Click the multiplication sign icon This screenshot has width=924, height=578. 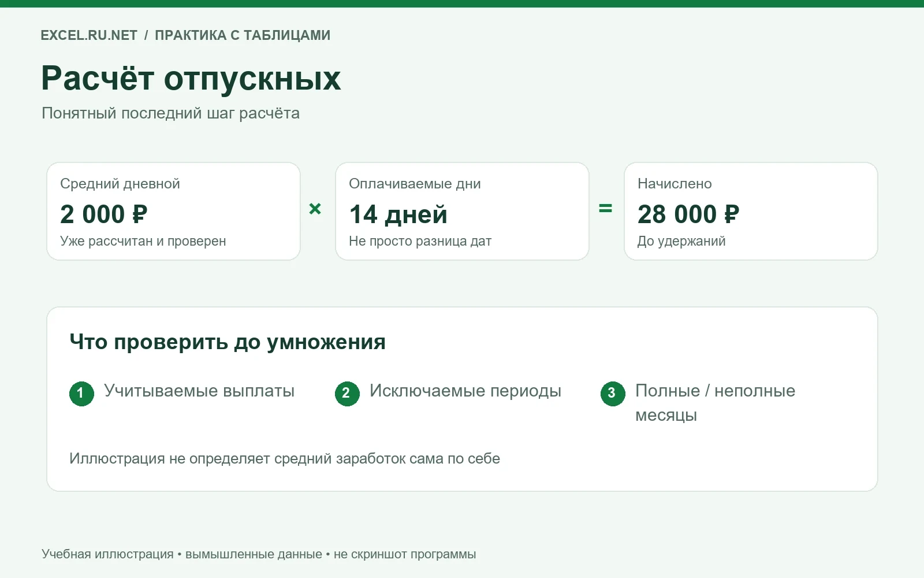315,209
